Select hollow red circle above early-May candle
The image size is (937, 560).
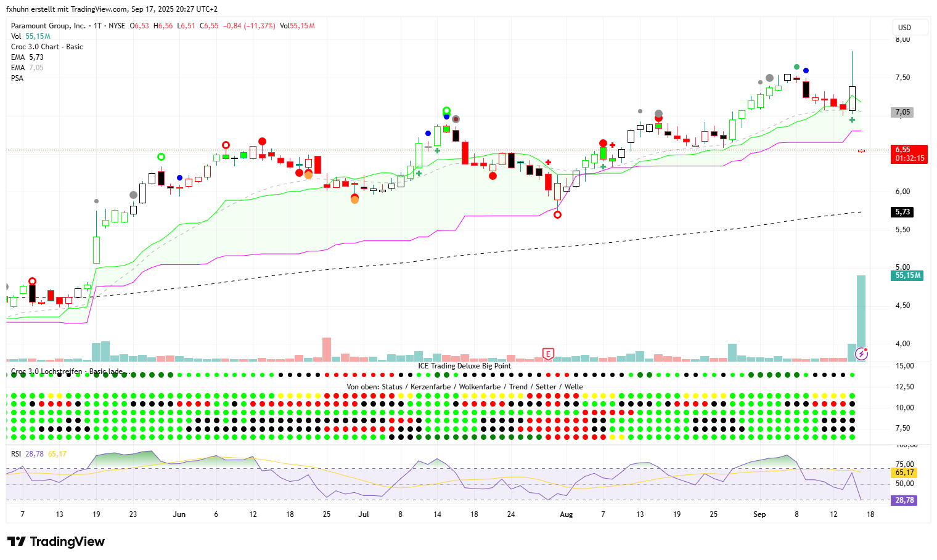32,281
